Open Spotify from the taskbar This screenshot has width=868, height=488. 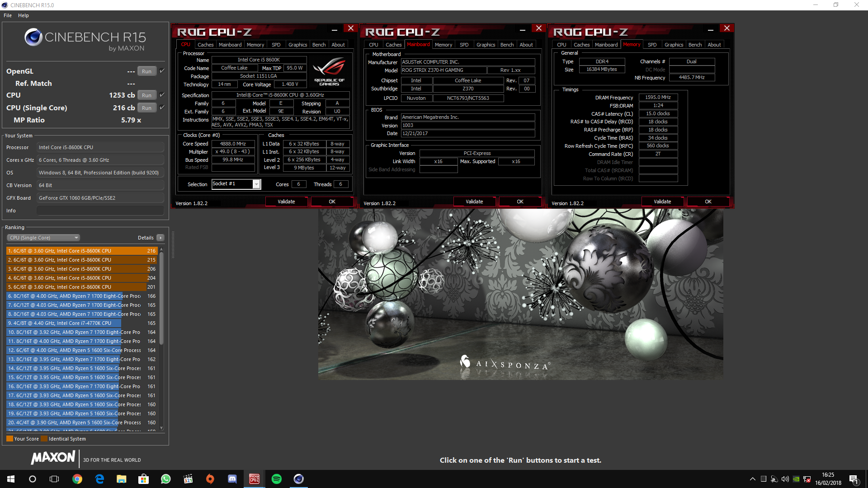pos(277,479)
